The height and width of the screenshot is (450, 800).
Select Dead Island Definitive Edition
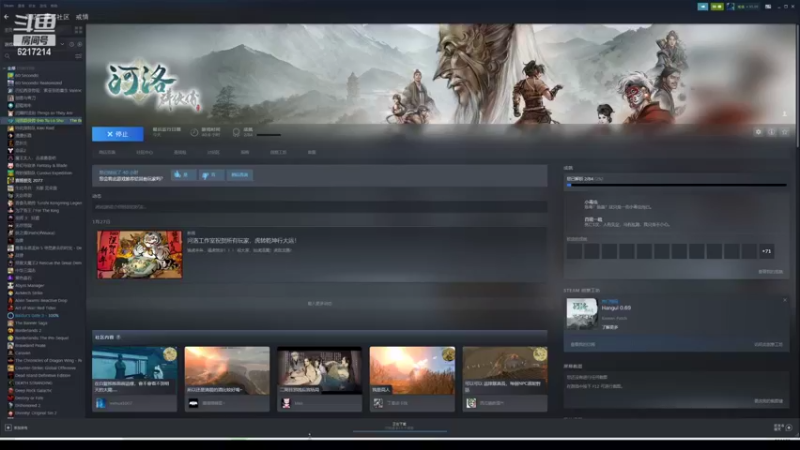(42, 376)
